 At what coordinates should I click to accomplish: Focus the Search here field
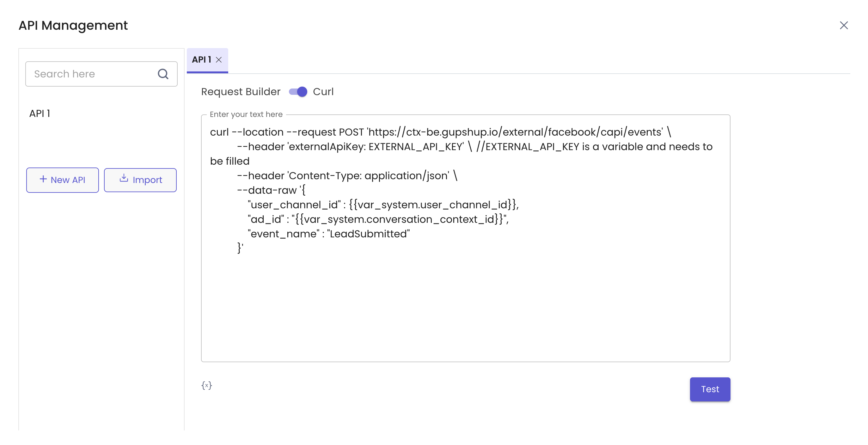pyautogui.click(x=101, y=74)
